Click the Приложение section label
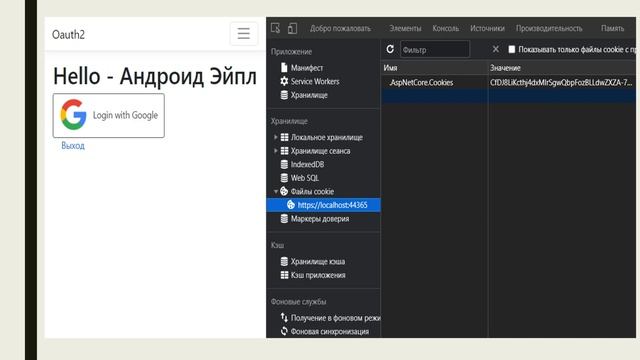The image size is (640, 360). (x=291, y=51)
